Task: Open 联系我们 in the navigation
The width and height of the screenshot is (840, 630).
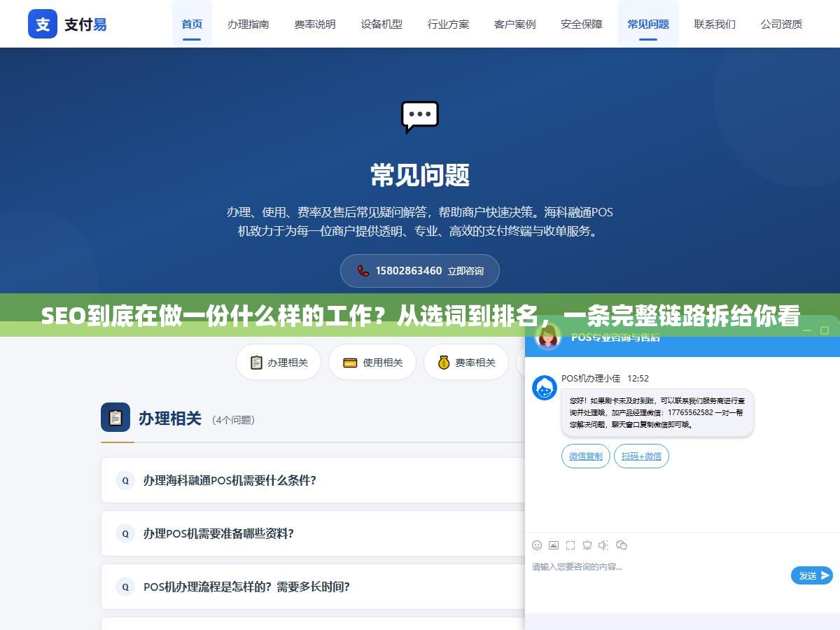Action: pos(715,24)
